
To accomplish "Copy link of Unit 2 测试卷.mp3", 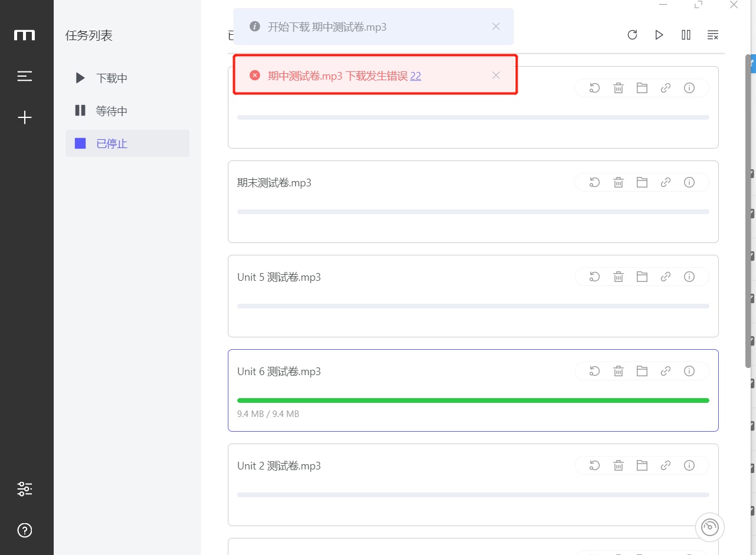I will [x=666, y=465].
